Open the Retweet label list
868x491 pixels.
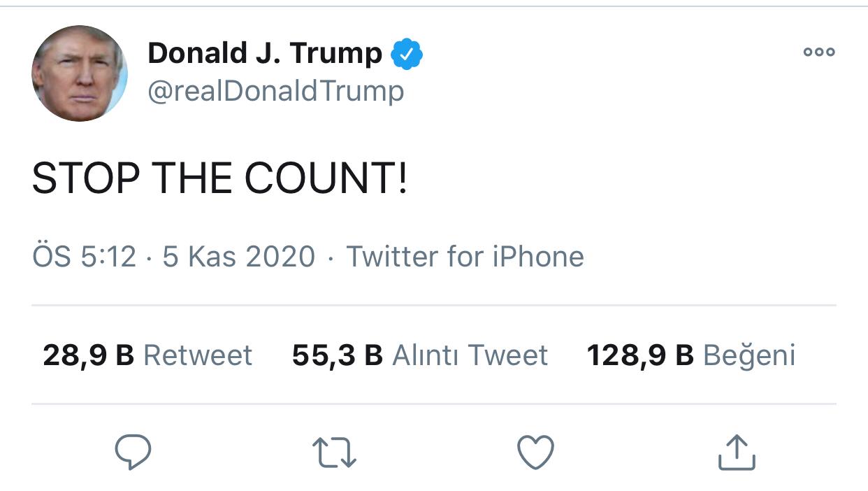pyautogui.click(x=197, y=355)
